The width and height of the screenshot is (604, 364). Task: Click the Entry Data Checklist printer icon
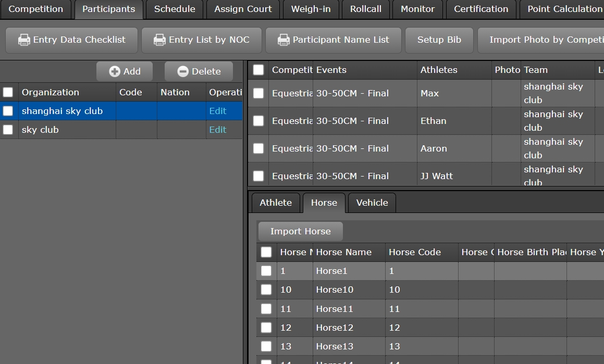pos(24,40)
